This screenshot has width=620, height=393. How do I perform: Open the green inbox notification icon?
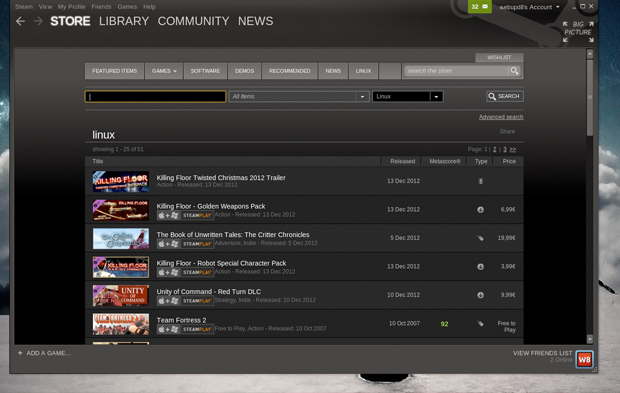(x=480, y=7)
